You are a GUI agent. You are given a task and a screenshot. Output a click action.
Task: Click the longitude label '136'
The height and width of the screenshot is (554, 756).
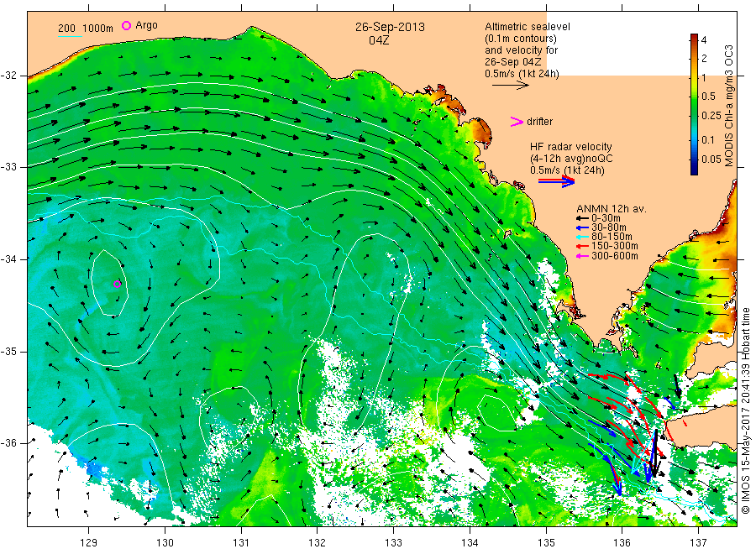(622, 543)
